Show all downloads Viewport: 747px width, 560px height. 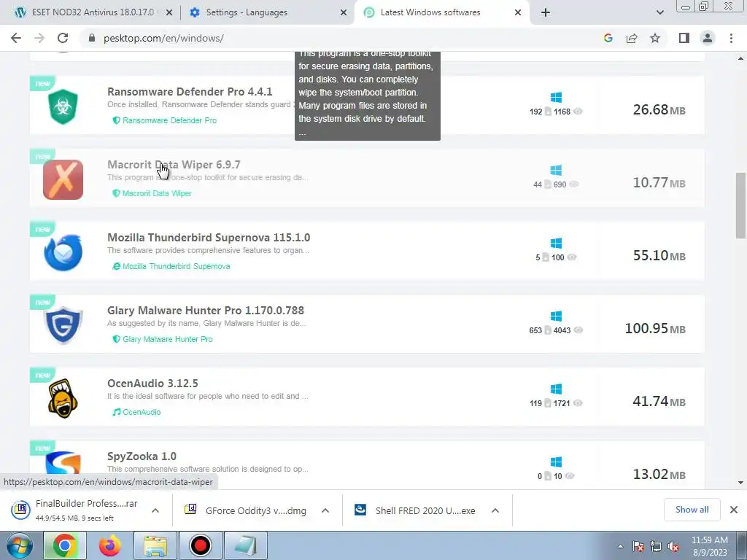692,510
